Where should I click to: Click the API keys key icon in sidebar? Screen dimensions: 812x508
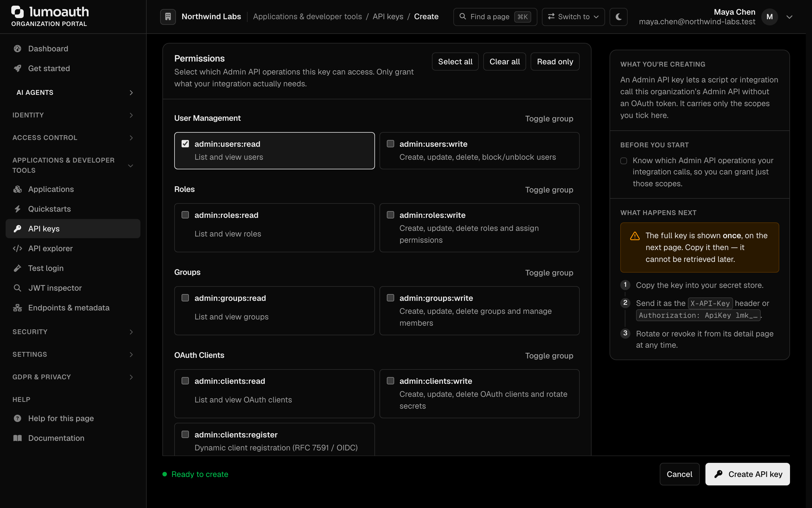[17, 229]
